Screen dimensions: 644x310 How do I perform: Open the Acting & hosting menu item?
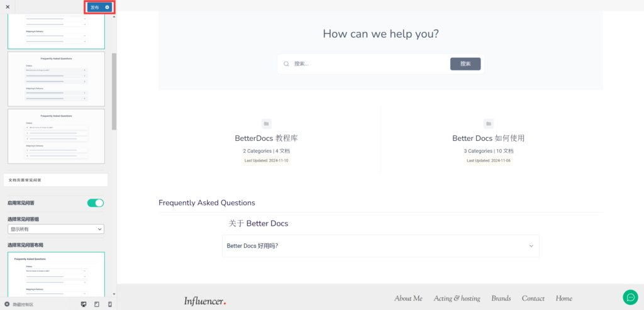pyautogui.click(x=457, y=299)
